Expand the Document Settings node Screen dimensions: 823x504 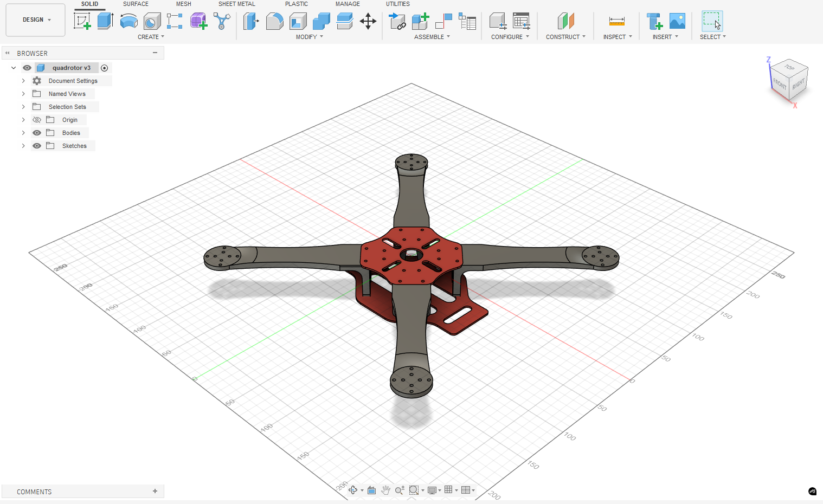click(23, 81)
